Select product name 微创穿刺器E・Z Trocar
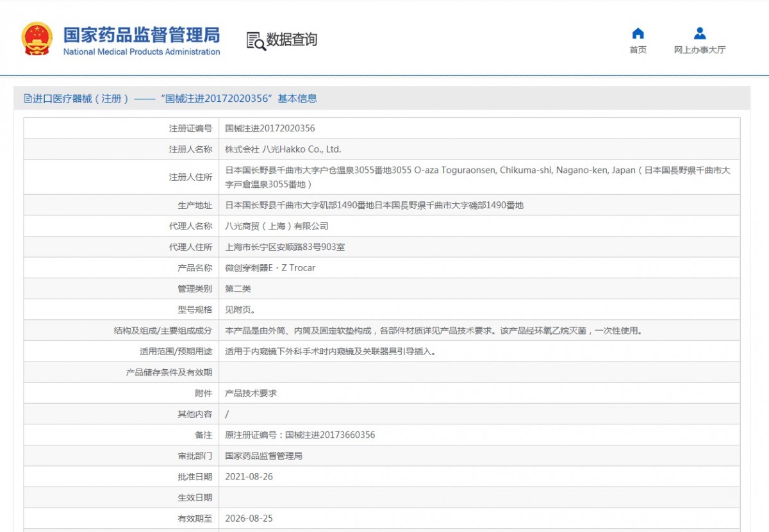Screen dimensions: 769x532 click(270, 268)
